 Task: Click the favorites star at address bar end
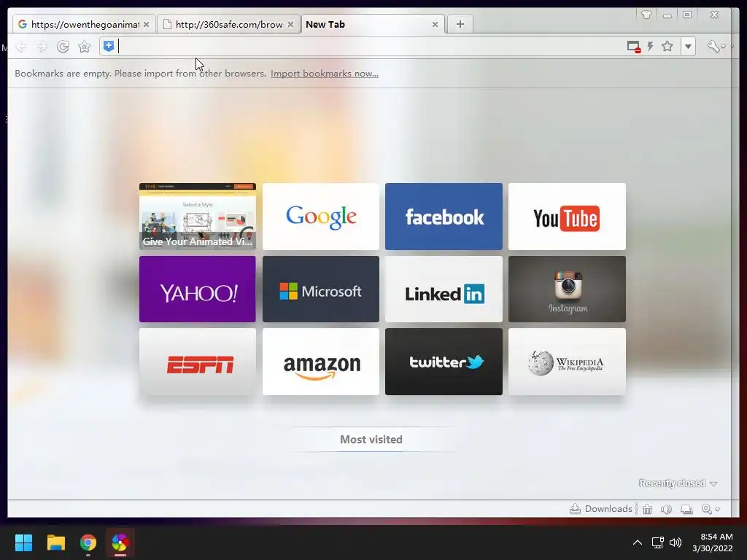point(667,46)
